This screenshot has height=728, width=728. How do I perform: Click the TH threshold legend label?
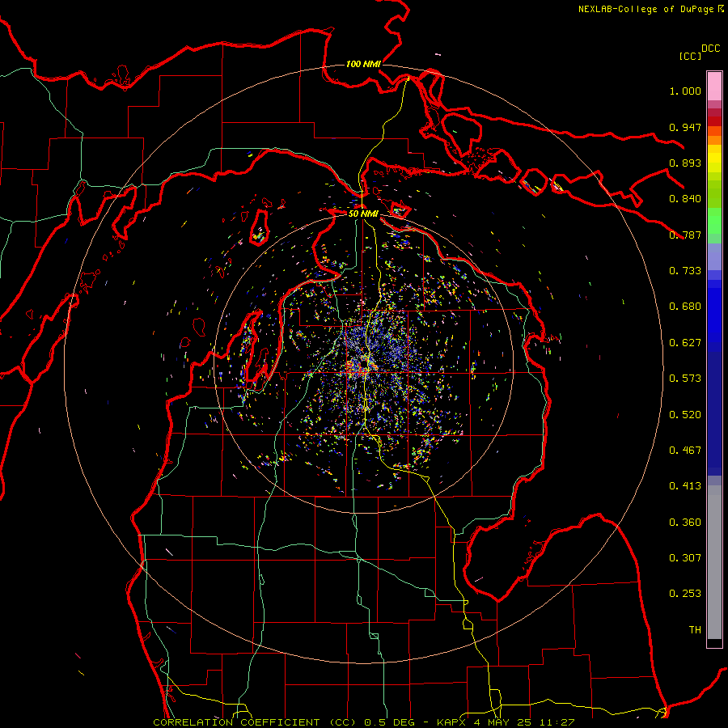pyautogui.click(x=695, y=630)
